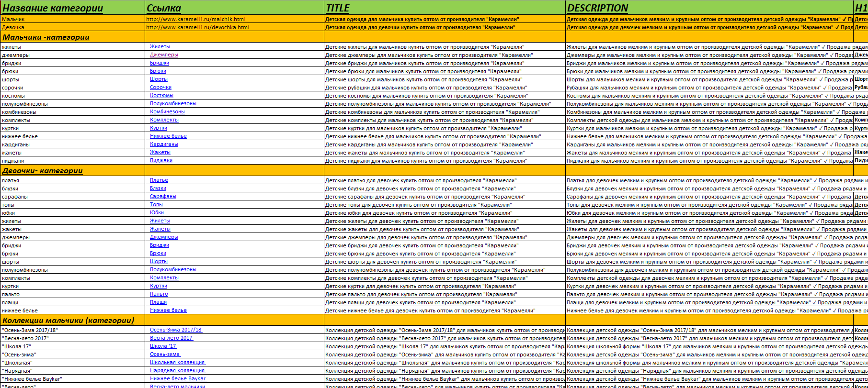Open the Нижнее белье Baykar link

click(x=178, y=378)
